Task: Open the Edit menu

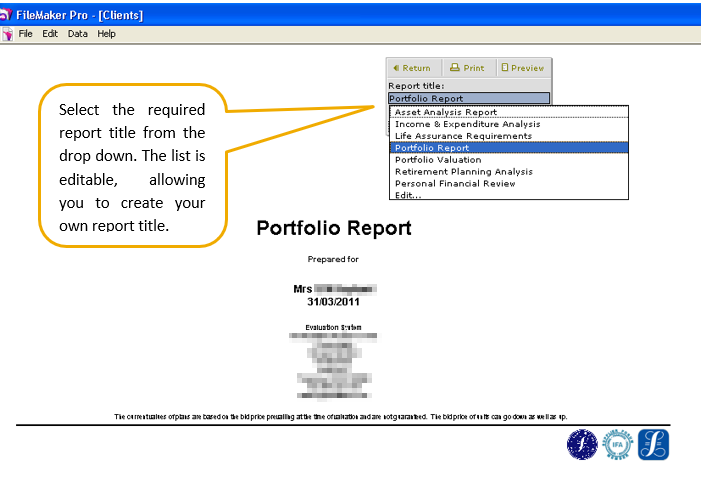Action: [x=50, y=34]
